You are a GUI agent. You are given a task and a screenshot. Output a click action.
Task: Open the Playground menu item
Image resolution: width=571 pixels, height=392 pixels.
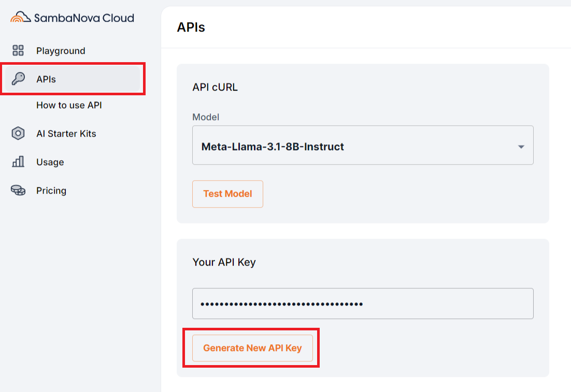click(61, 51)
